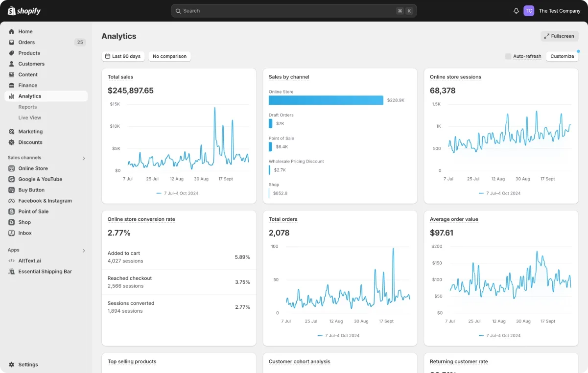Click the Fullscreen button
The image size is (588, 373).
[560, 36]
